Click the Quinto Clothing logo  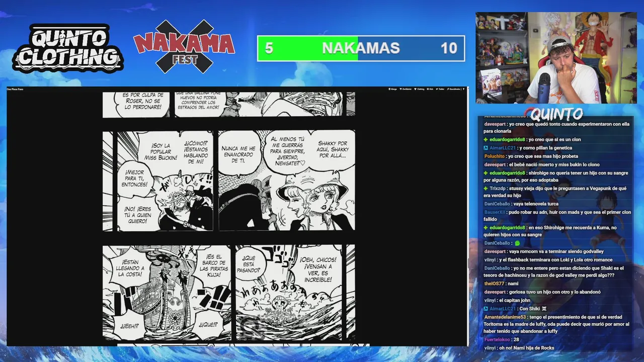(67, 48)
